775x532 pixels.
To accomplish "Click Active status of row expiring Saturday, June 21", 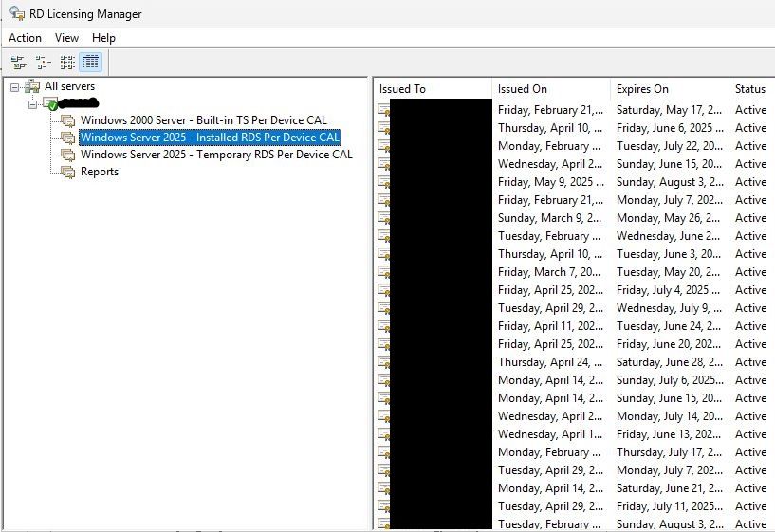I will (750, 488).
